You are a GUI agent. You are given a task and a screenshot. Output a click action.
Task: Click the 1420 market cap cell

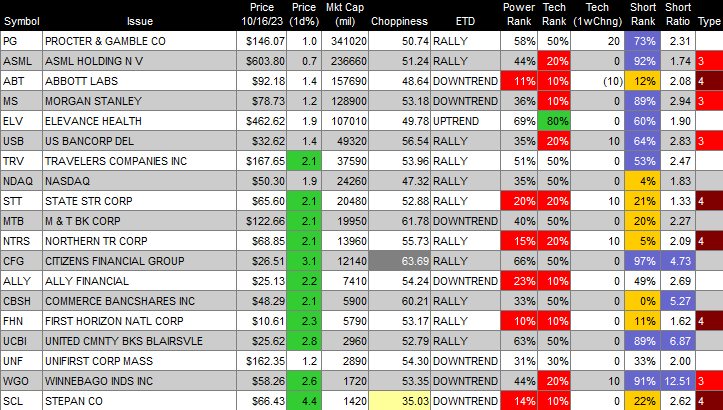coord(344,401)
